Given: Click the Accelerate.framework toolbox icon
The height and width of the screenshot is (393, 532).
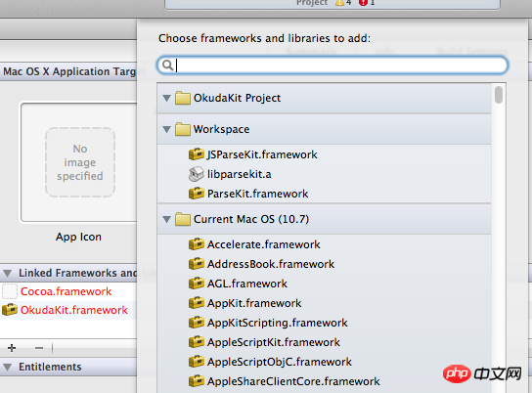Looking at the screenshot, I should click(x=197, y=244).
